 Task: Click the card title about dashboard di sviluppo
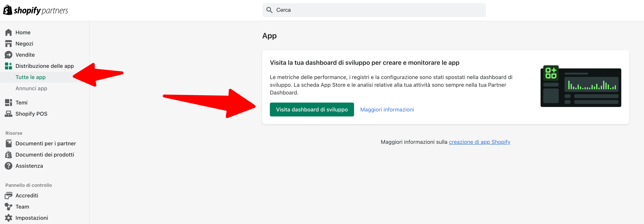pyautogui.click(x=364, y=63)
